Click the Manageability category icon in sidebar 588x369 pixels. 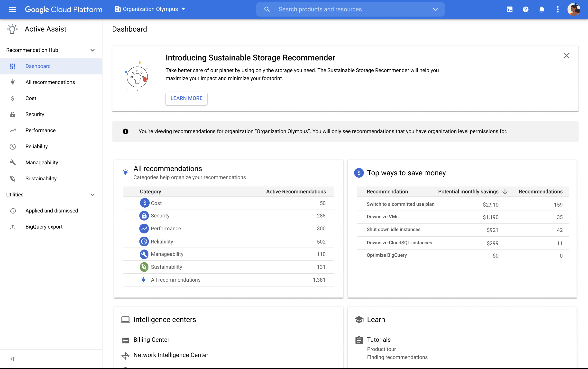(12, 162)
